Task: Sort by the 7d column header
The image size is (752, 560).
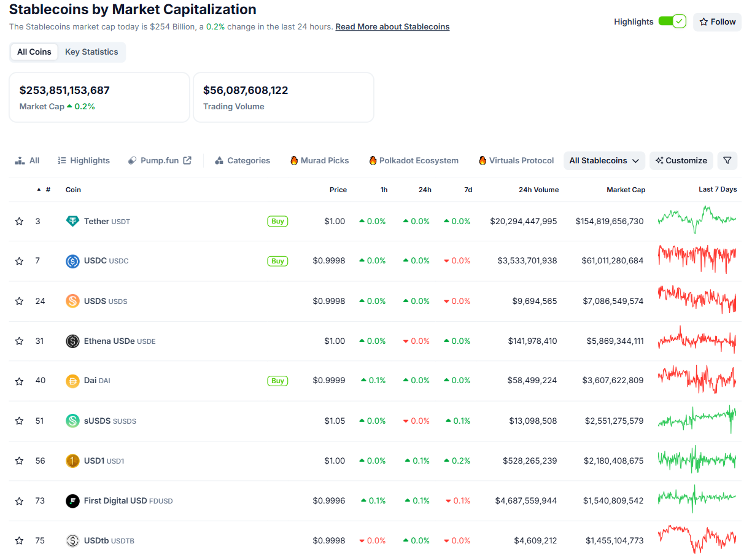Action: click(468, 190)
